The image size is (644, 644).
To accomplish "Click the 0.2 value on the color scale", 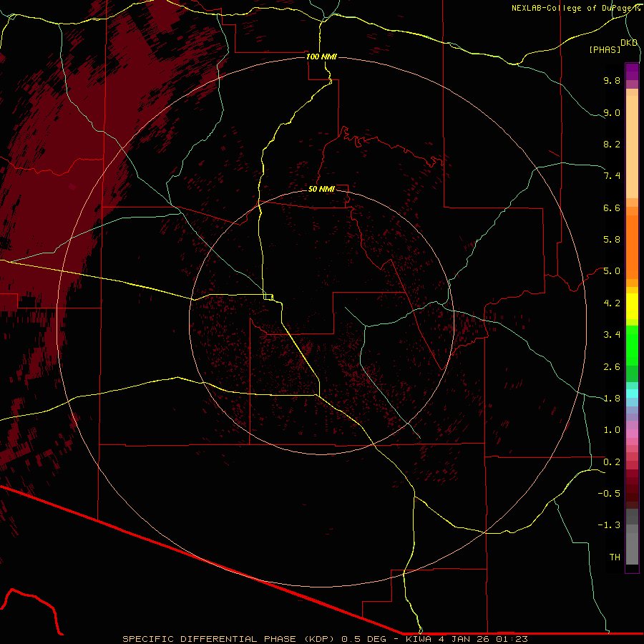I will pos(612,462).
